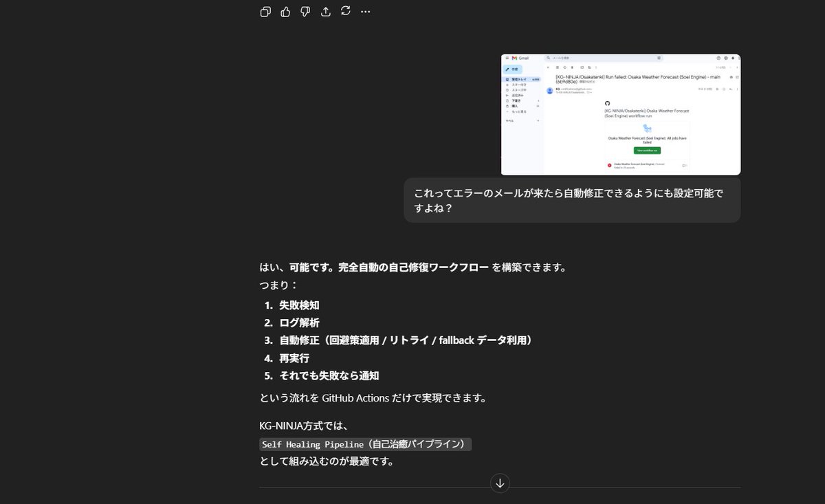Give a thumbs down to the response

305,11
